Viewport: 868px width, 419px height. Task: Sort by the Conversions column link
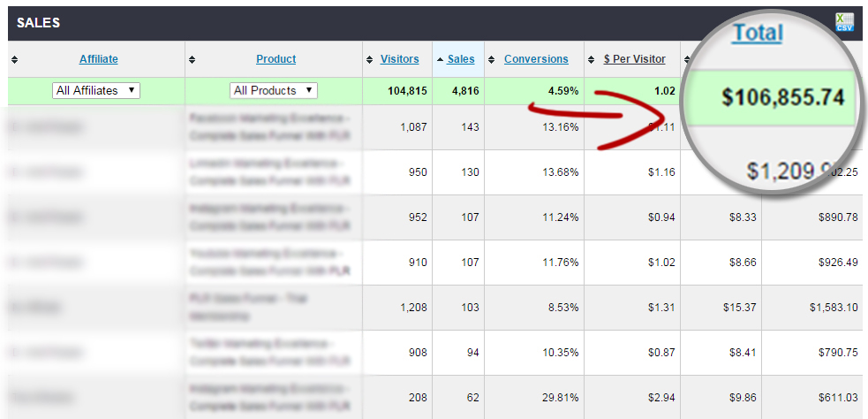click(x=536, y=59)
